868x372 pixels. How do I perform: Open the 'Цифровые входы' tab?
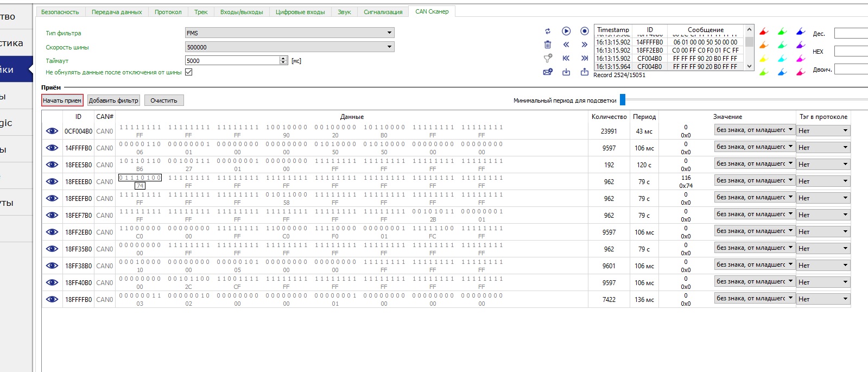[300, 11]
